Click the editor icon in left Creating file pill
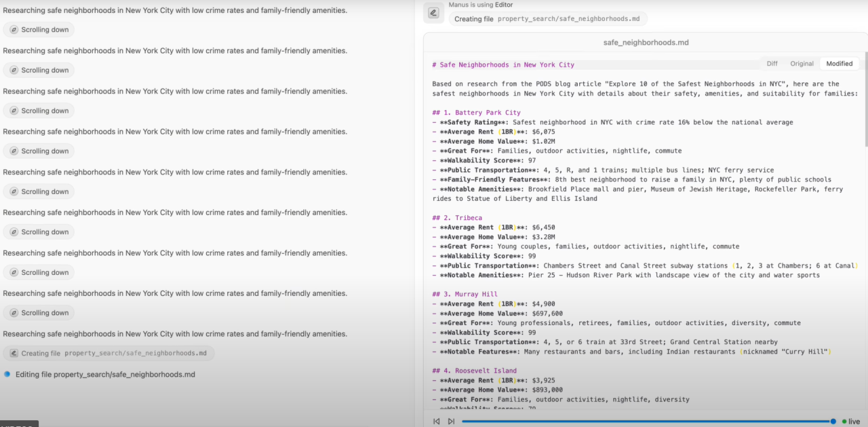The width and height of the screenshot is (868, 427). [x=14, y=354]
